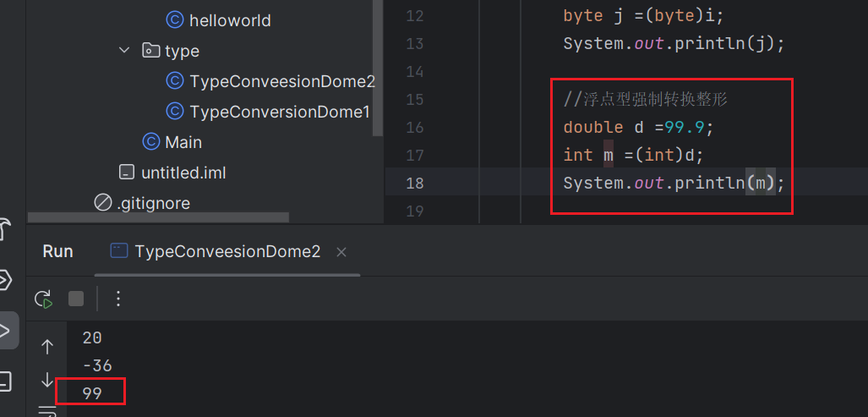Open the Run tool window sidebar icon
Image resolution: width=868 pixels, height=417 pixels.
tap(6, 330)
